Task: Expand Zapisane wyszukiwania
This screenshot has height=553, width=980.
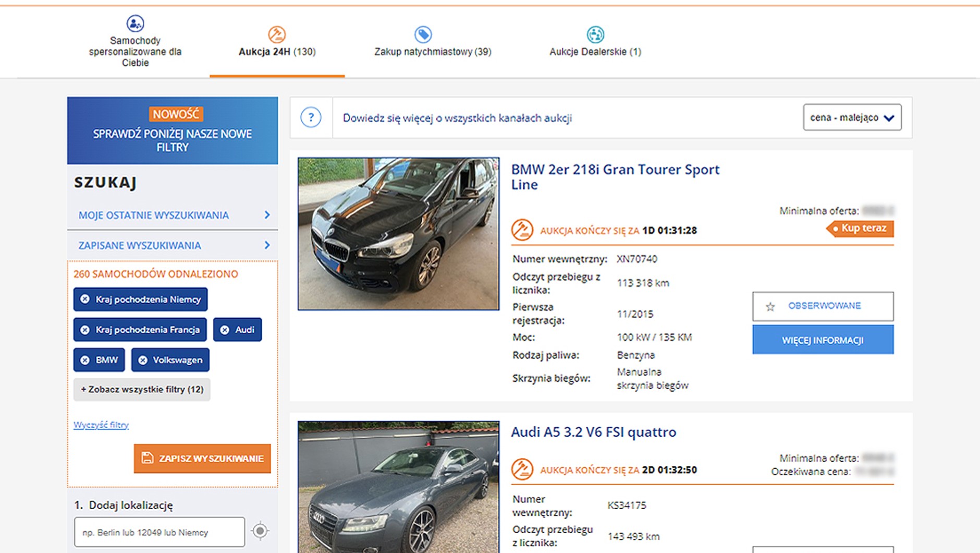Action: (173, 245)
